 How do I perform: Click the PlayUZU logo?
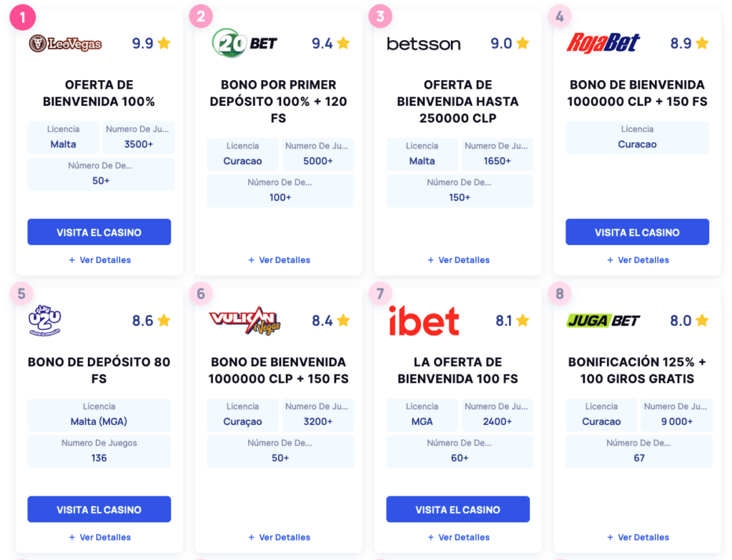point(45,321)
